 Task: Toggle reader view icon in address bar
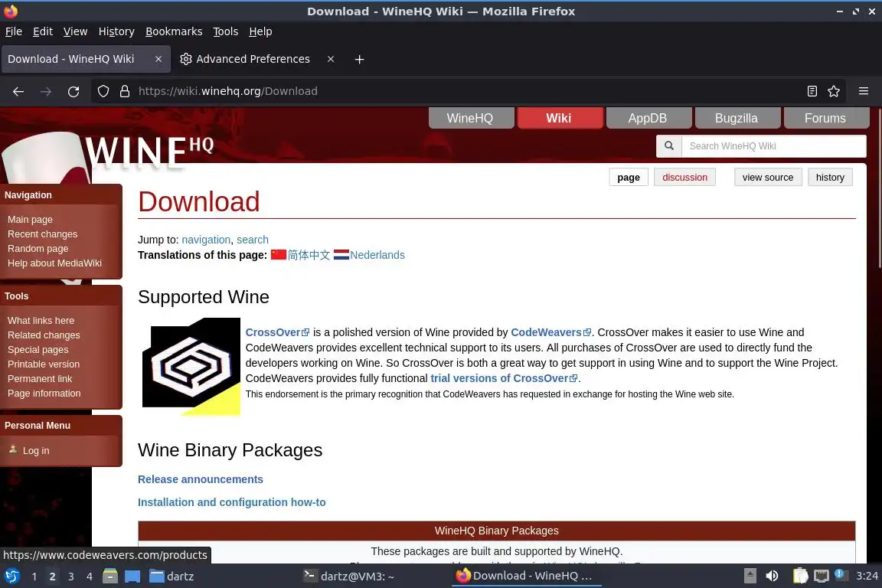pyautogui.click(x=812, y=91)
